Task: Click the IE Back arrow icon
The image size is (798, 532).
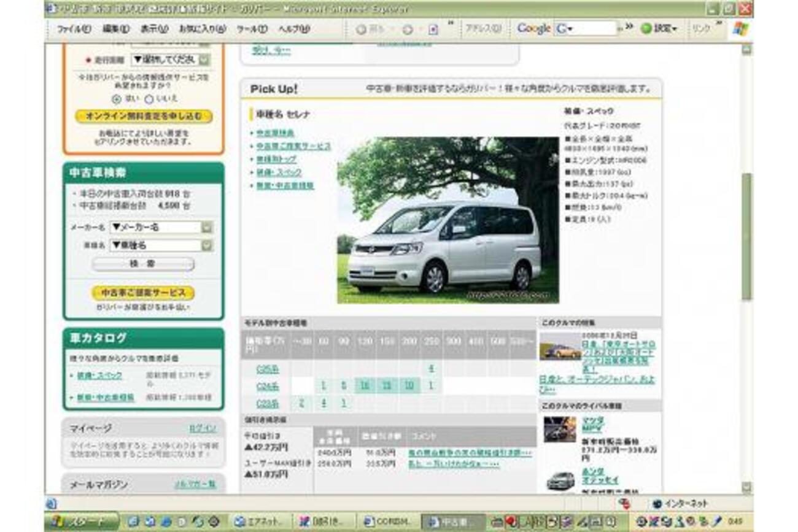Action: pos(361,29)
